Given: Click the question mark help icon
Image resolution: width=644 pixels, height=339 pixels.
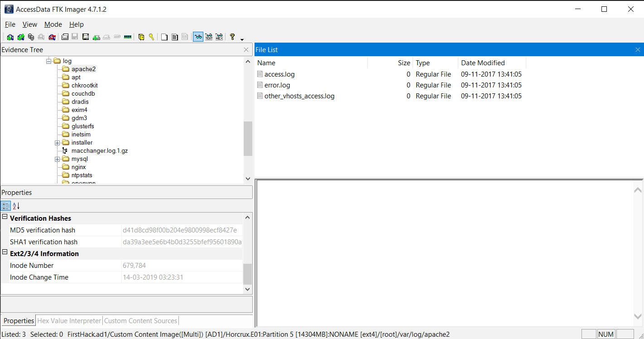Looking at the screenshot, I should point(232,37).
